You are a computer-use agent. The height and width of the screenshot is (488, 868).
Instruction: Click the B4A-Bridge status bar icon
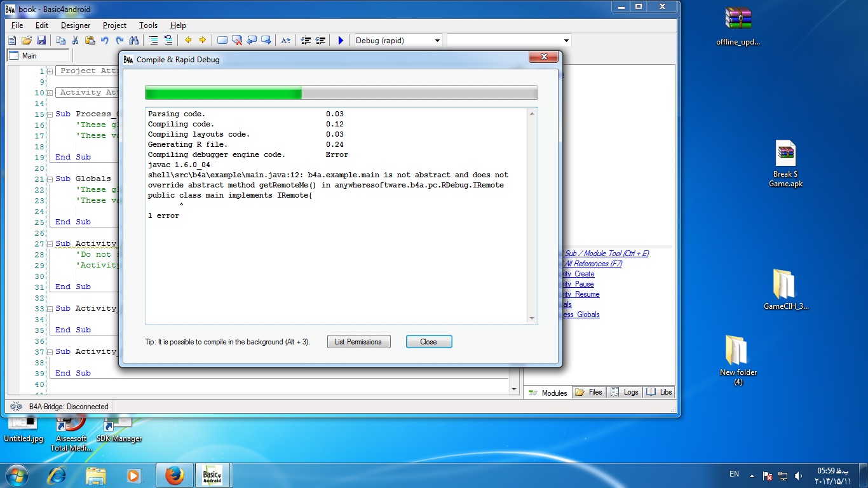[x=17, y=407]
